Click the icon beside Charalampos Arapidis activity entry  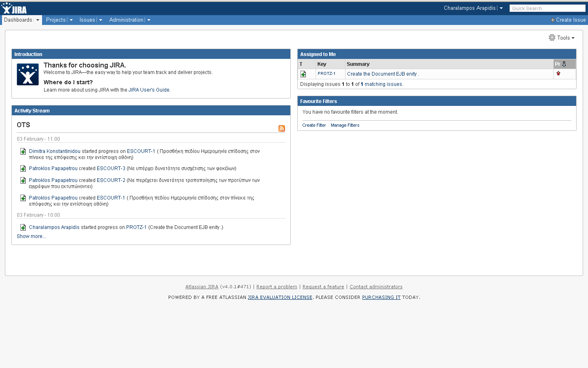[23, 227]
